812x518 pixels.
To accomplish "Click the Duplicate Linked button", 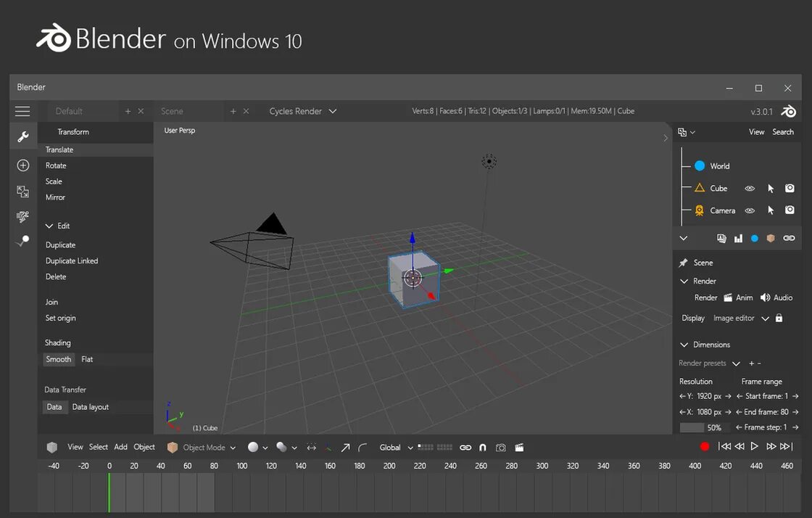I will pos(72,260).
